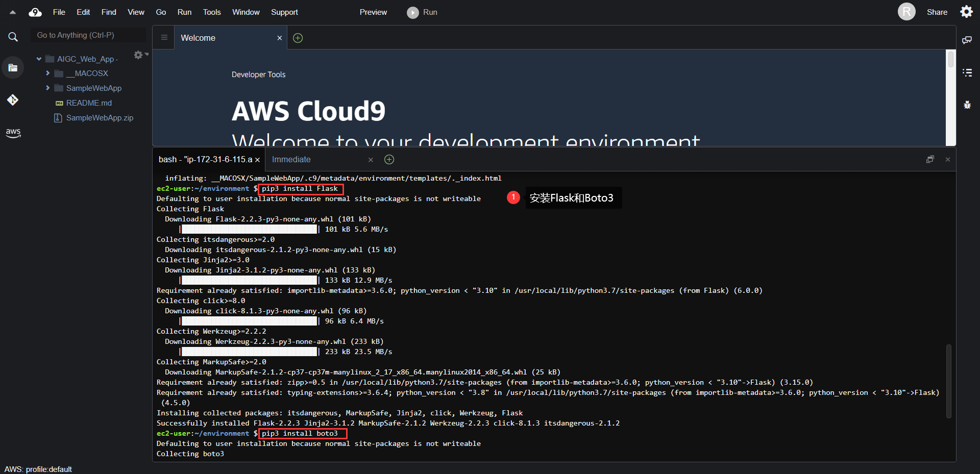Add a new editor tab with plus icon
The height and width of the screenshot is (474, 980).
(x=298, y=38)
